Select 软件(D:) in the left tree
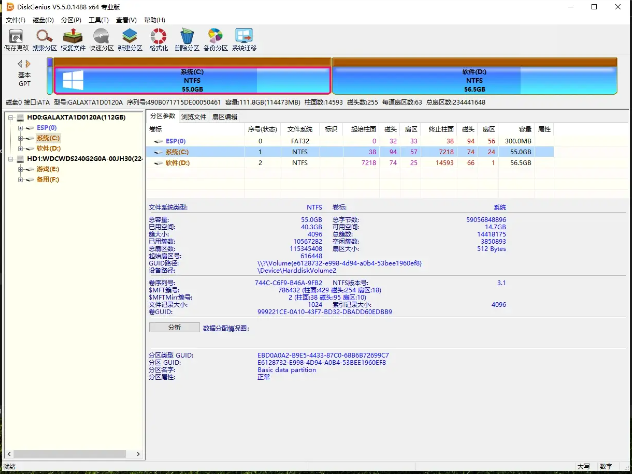Screen dimensions: 632x474 (50, 148)
